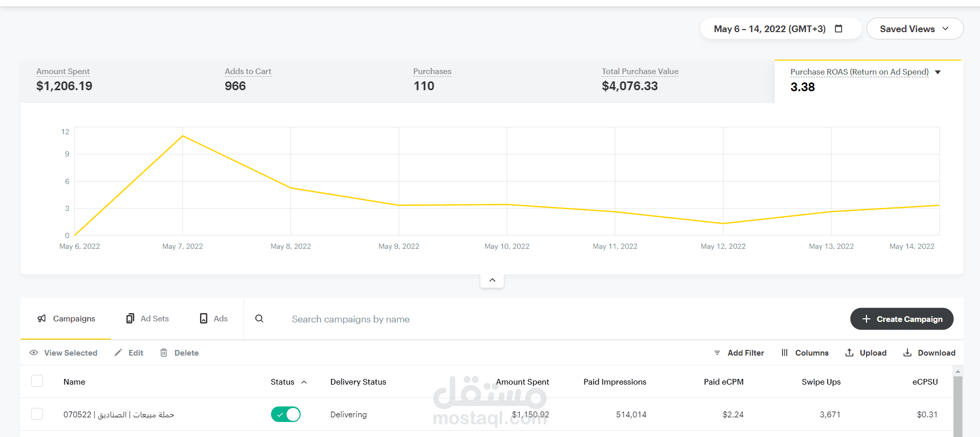Screen dimensions: 980x437
Task: Click the Add Filter icon
Action: pyautogui.click(x=717, y=353)
